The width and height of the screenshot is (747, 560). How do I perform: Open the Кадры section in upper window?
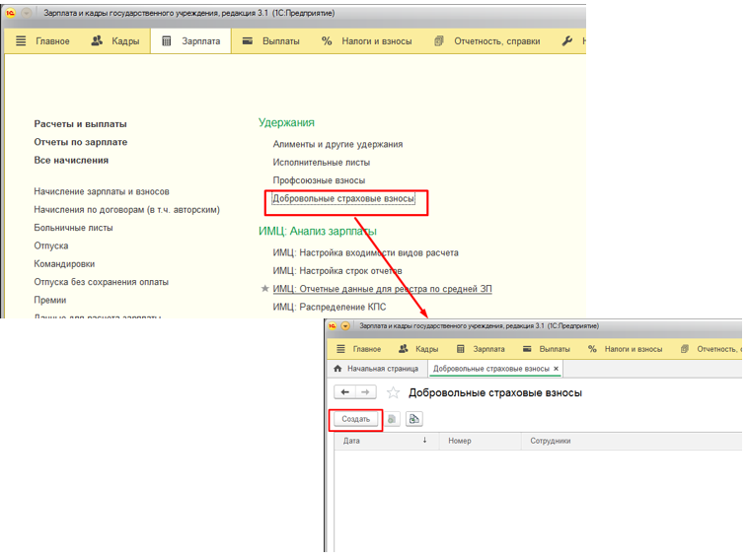point(114,41)
